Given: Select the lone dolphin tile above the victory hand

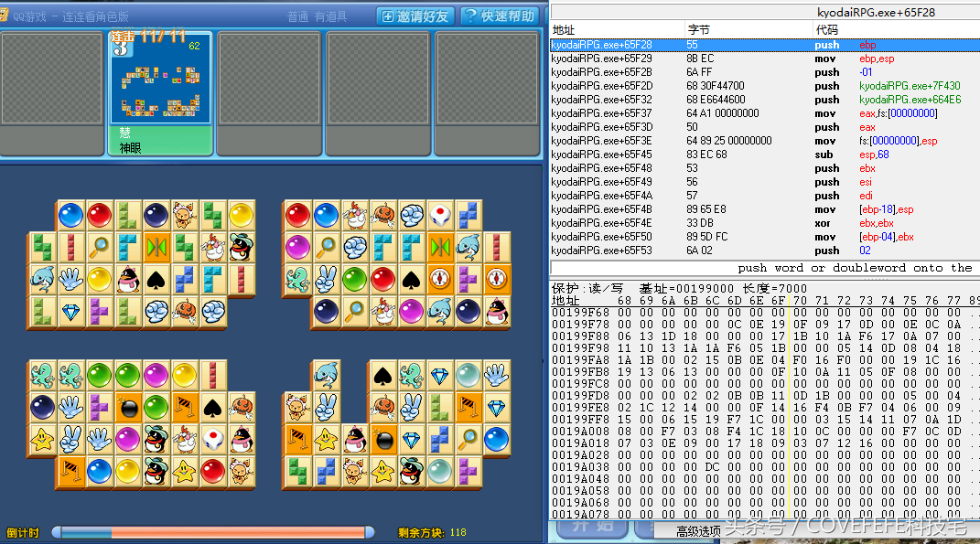Looking at the screenshot, I should click(x=327, y=376).
